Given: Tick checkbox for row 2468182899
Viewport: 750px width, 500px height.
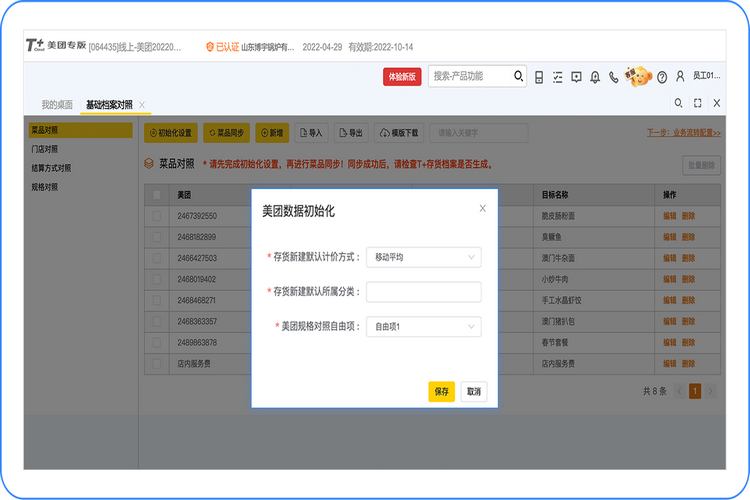Looking at the screenshot, I should (156, 237).
